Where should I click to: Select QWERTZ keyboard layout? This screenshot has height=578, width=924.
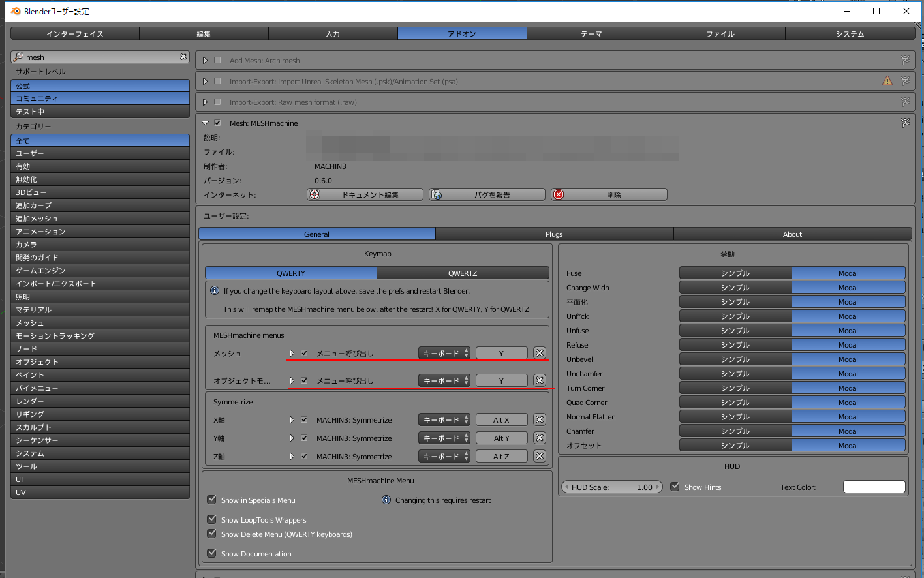click(463, 273)
